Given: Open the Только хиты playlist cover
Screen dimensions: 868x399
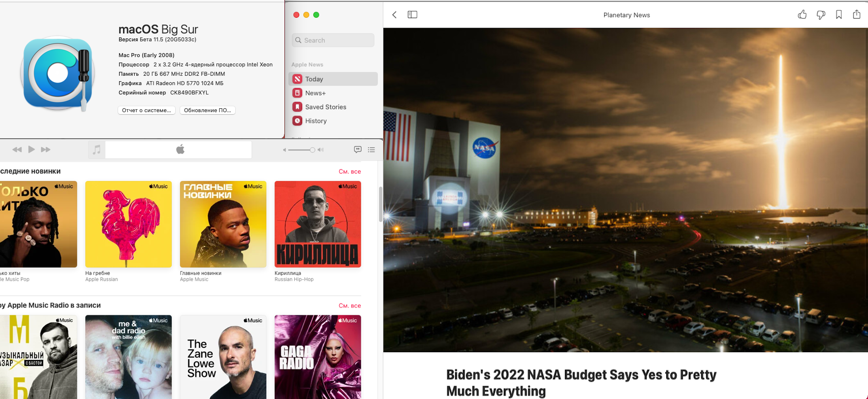Looking at the screenshot, I should coord(38,224).
